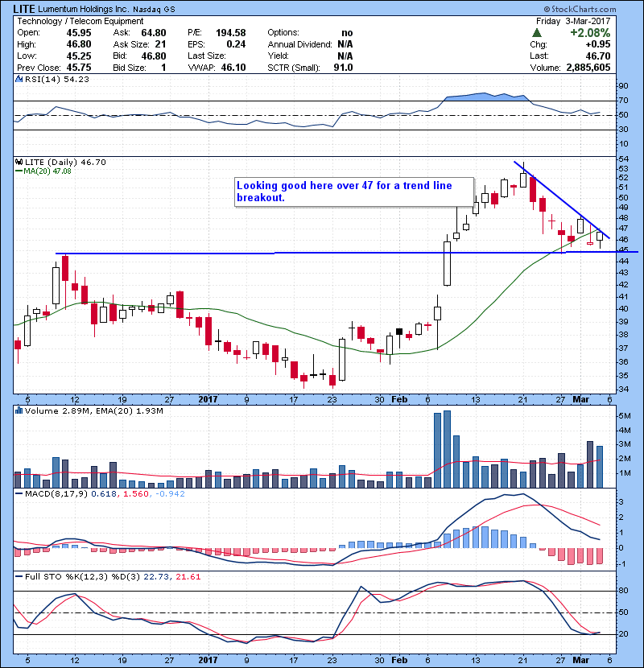Click the SCTR (Small) value 91.0
The width and height of the screenshot is (644, 668).
click(x=344, y=68)
